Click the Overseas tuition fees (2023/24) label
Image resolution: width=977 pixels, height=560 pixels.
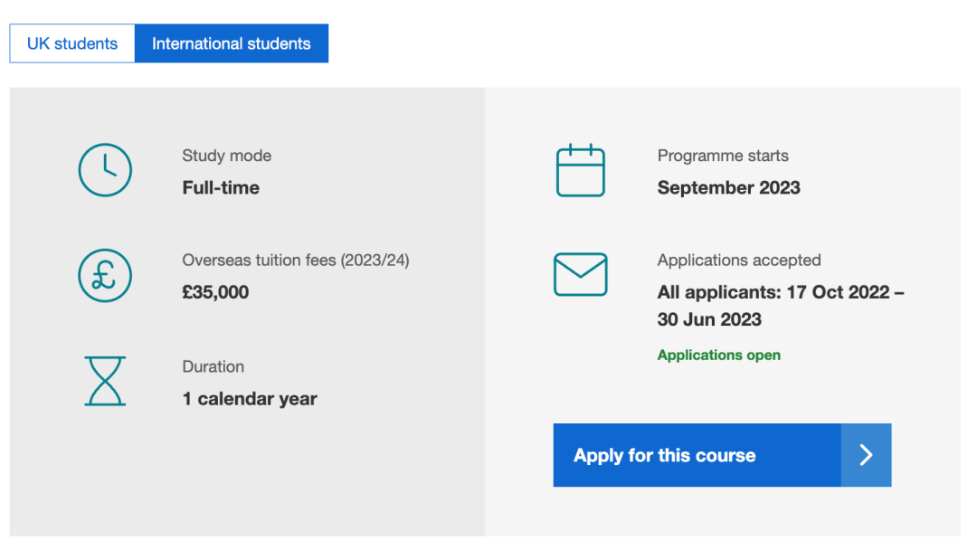coord(296,261)
